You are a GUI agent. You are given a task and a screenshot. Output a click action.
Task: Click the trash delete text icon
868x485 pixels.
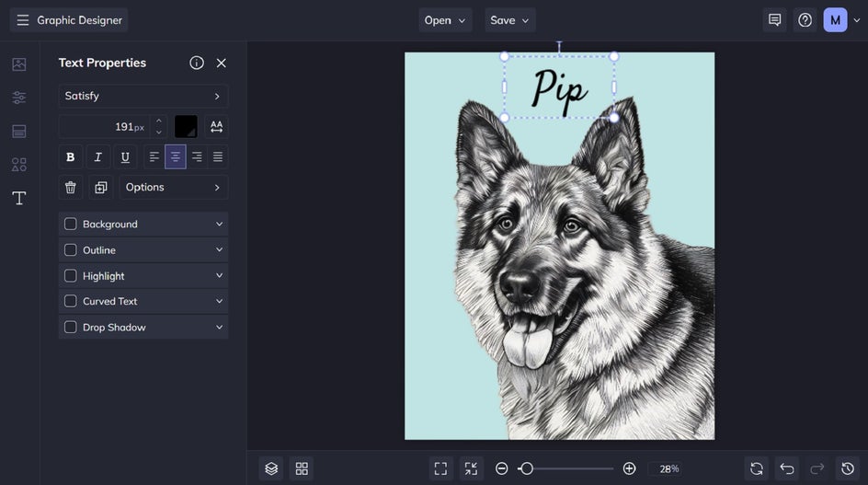[71, 187]
